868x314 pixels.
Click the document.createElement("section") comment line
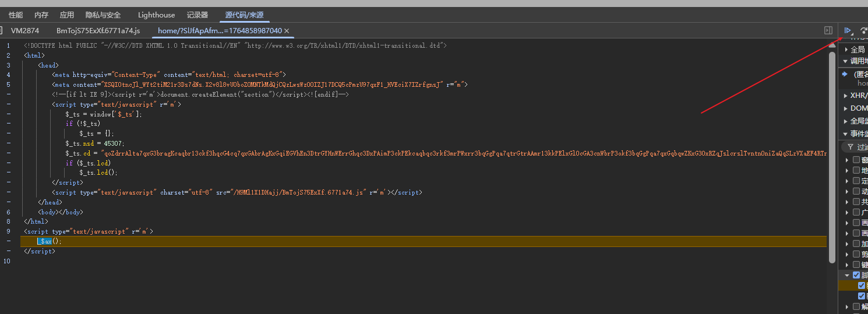(200, 94)
